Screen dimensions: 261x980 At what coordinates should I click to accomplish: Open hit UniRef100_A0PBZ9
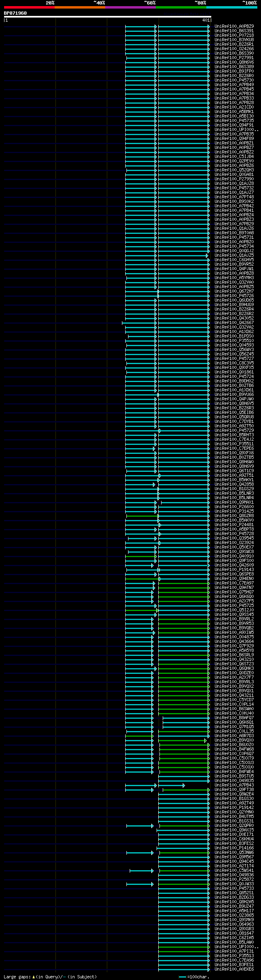[234, 26]
